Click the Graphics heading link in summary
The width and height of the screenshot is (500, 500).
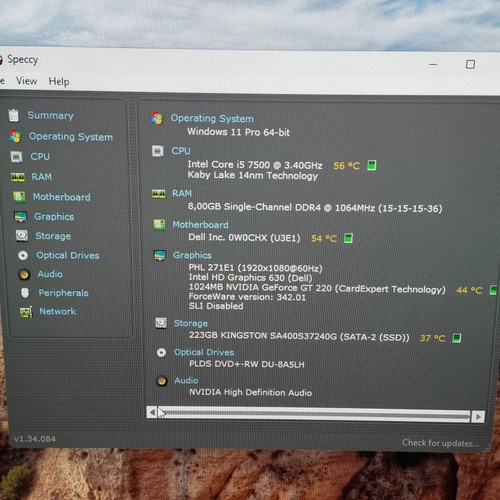192,255
